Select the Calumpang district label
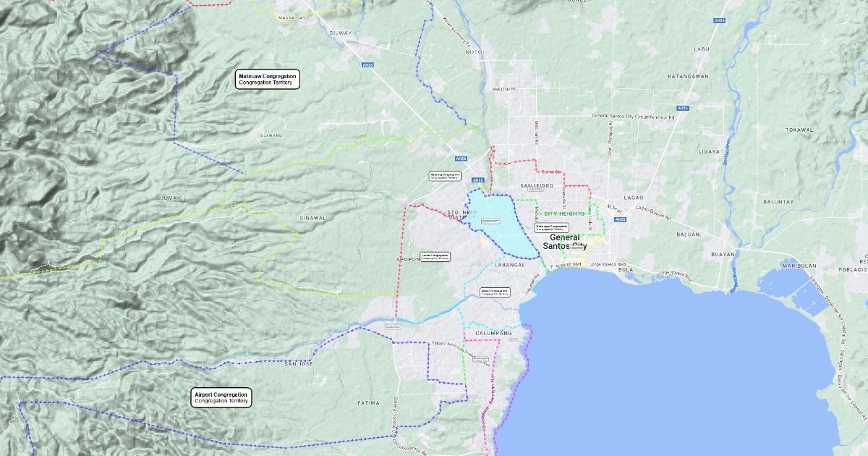868x456 pixels. coord(493,333)
